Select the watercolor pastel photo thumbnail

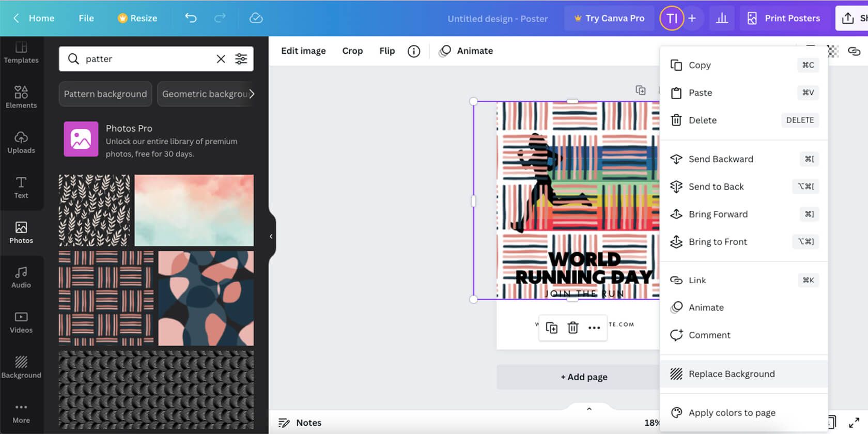pyautogui.click(x=194, y=210)
